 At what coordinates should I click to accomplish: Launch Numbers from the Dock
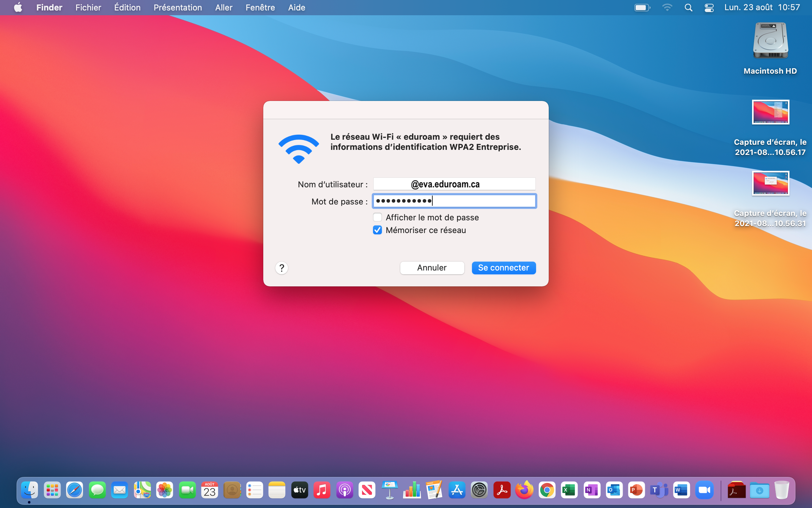[x=412, y=490]
